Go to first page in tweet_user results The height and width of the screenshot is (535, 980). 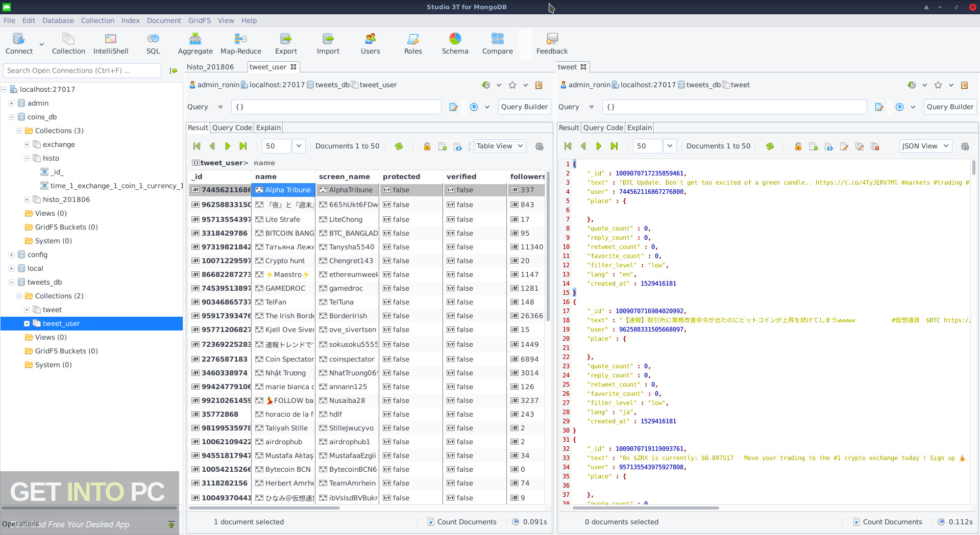point(197,146)
